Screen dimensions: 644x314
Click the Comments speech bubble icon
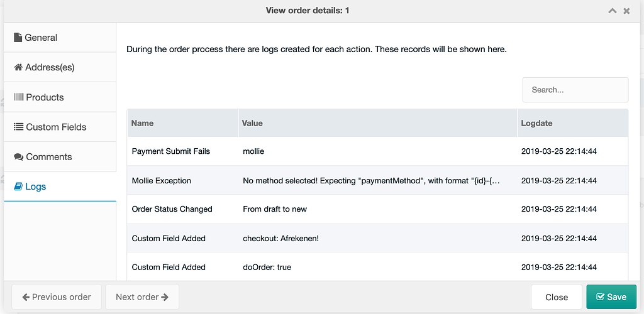[18, 156]
